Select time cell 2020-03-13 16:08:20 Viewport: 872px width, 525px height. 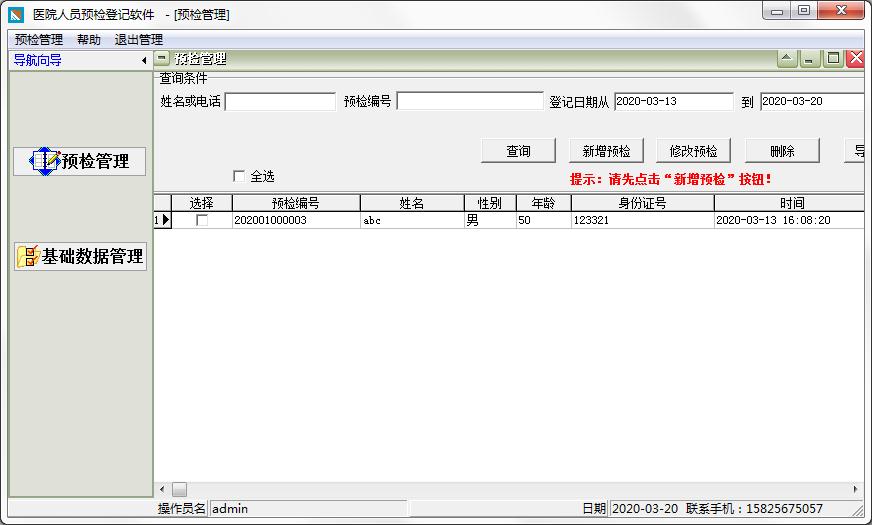tap(790, 220)
